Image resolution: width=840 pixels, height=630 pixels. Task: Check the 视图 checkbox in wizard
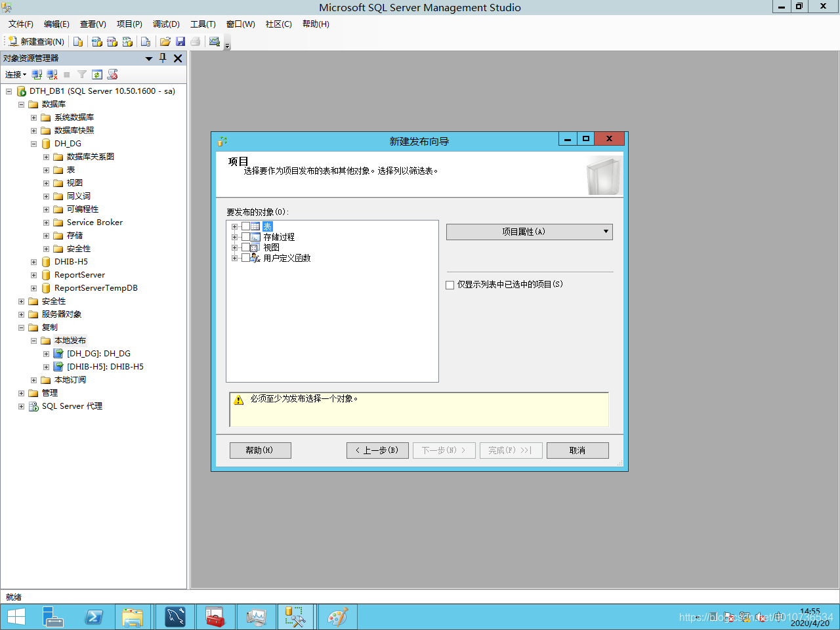click(x=245, y=247)
